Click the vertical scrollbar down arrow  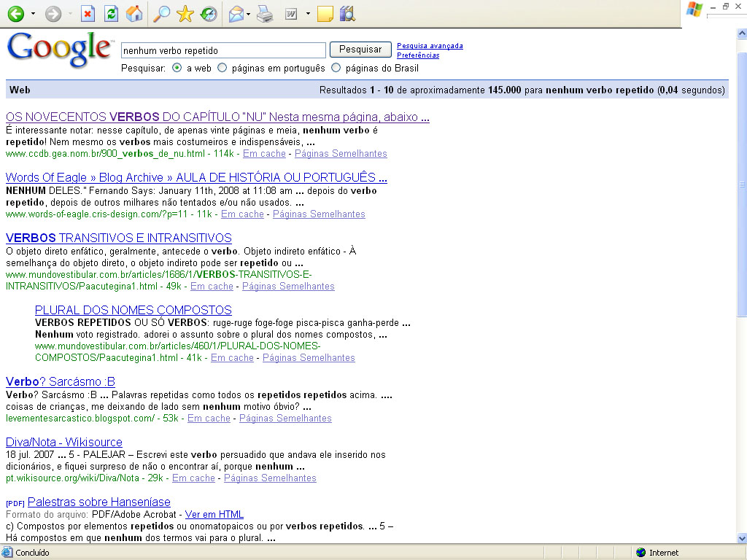coord(741,538)
